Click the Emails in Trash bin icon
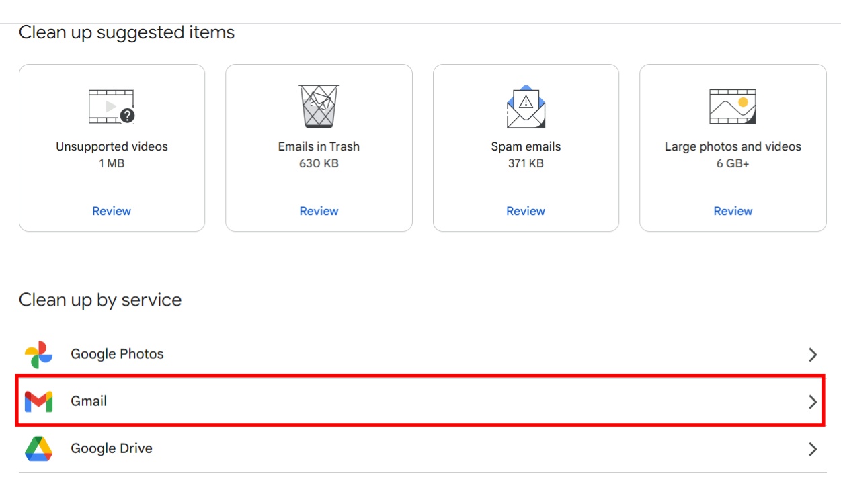The image size is (841, 504). pyautogui.click(x=319, y=105)
